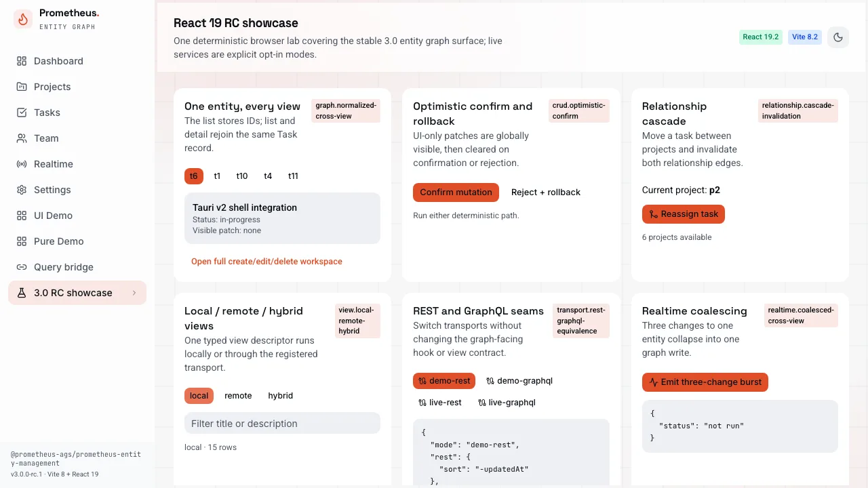The image size is (868, 488).
Task: Click the Reassign task button
Action: (684, 214)
